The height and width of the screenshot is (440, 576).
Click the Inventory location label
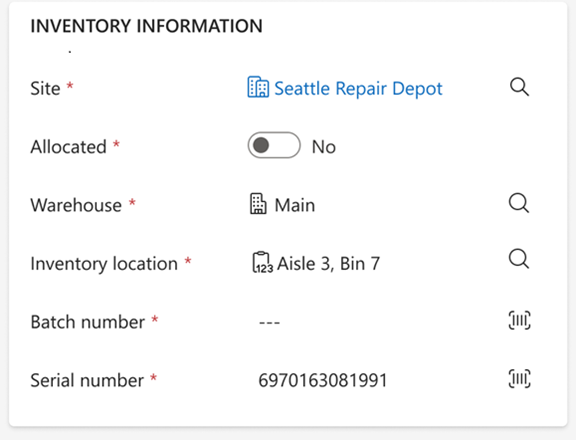(104, 263)
